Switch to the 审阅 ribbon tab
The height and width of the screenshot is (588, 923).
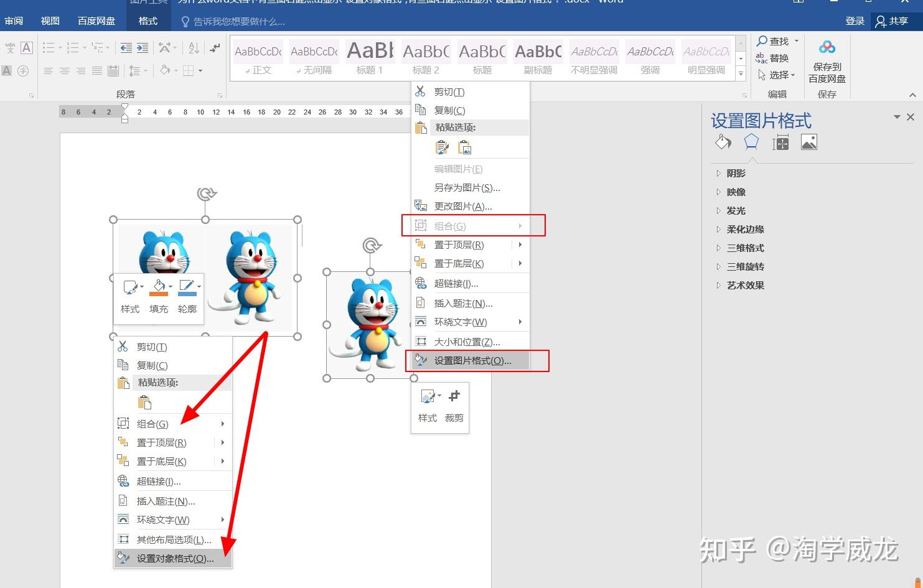(x=14, y=21)
